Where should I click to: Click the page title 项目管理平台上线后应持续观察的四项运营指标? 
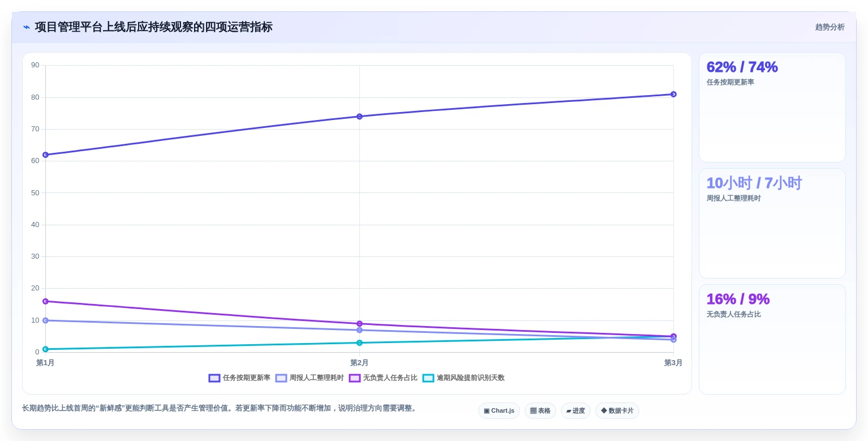154,27
